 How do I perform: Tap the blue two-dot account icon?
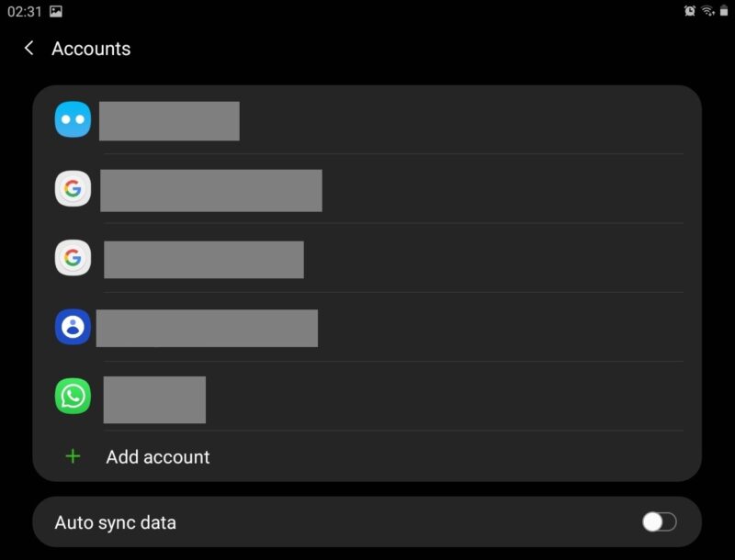click(73, 119)
